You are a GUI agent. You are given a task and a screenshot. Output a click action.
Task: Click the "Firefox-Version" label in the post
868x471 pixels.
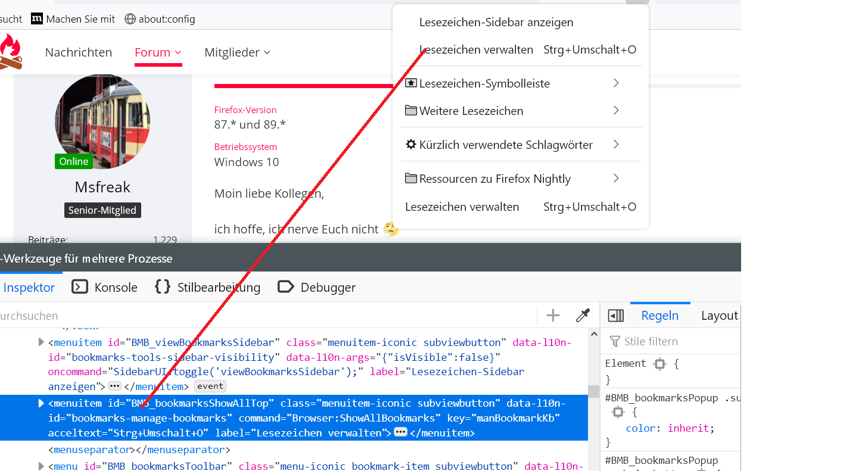coord(245,110)
